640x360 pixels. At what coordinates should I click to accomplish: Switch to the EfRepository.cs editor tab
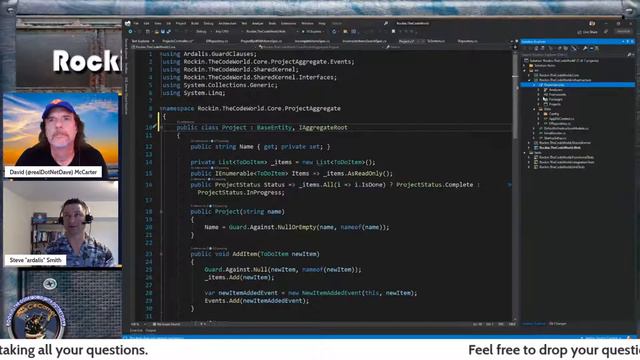(217, 41)
